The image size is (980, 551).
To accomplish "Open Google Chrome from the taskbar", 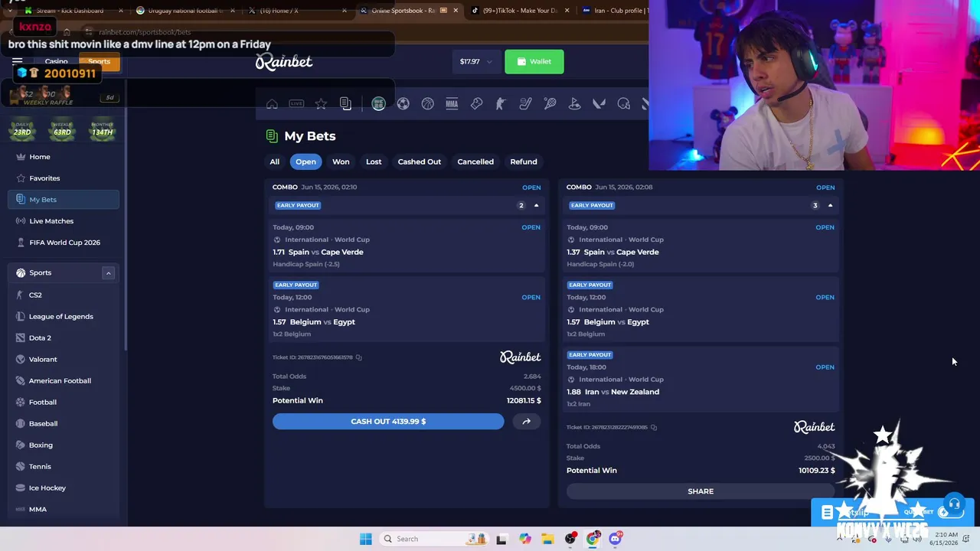I will click(593, 539).
